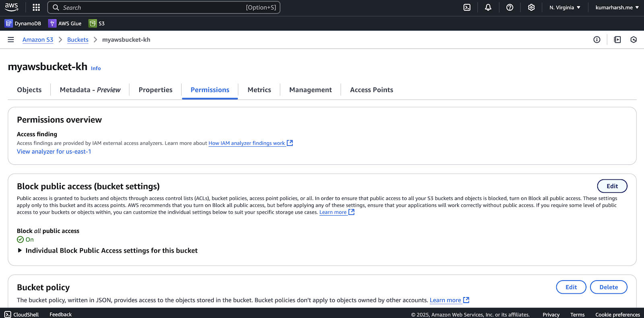Click the S3 favorites shortcut

pyautogui.click(x=97, y=23)
